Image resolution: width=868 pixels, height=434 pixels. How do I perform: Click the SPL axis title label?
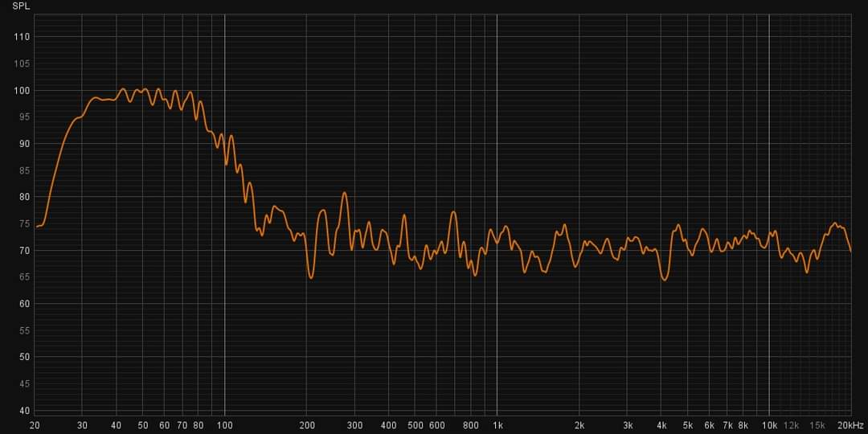point(21,6)
